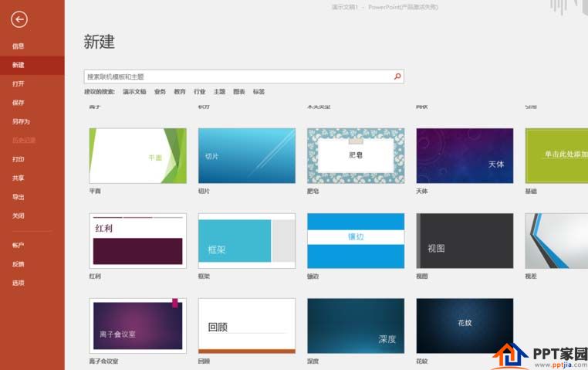
Task: Open the 信息 menu item
Action: (18, 46)
